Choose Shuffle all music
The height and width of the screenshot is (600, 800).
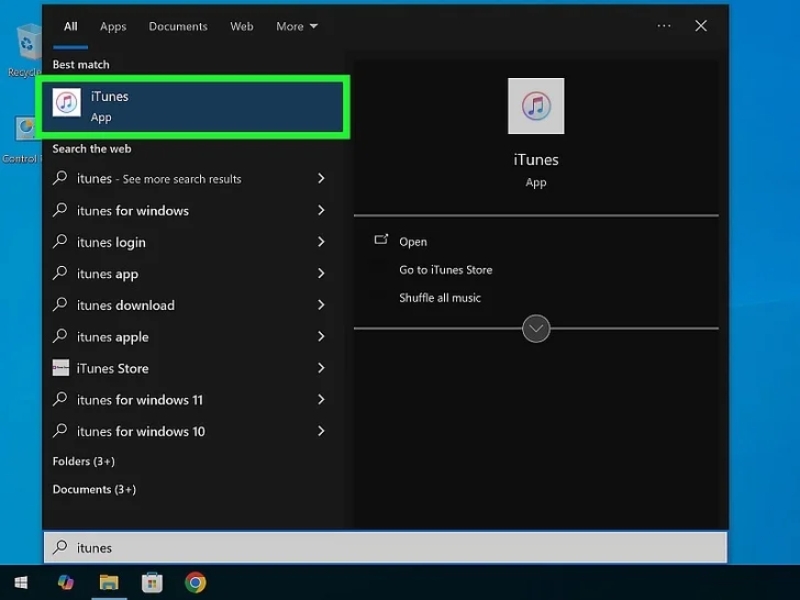(x=440, y=298)
